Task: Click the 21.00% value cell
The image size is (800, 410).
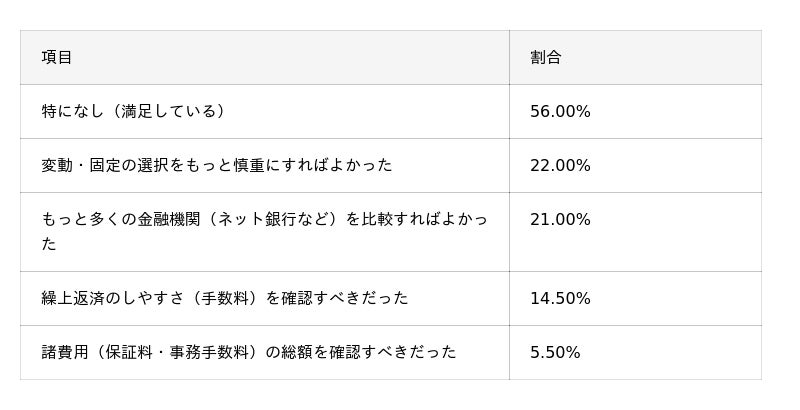Action: coord(560,219)
